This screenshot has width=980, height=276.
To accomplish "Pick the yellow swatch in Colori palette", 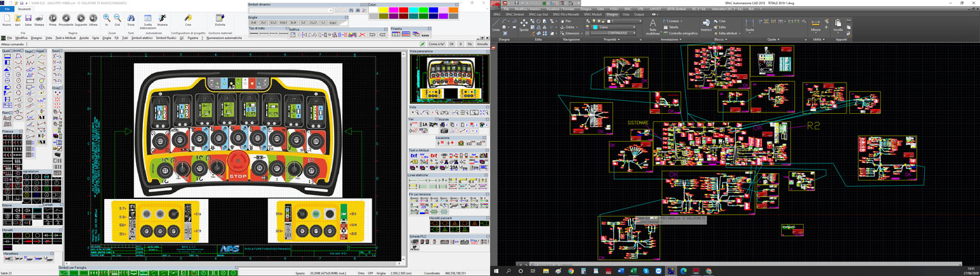I will pos(383,10).
